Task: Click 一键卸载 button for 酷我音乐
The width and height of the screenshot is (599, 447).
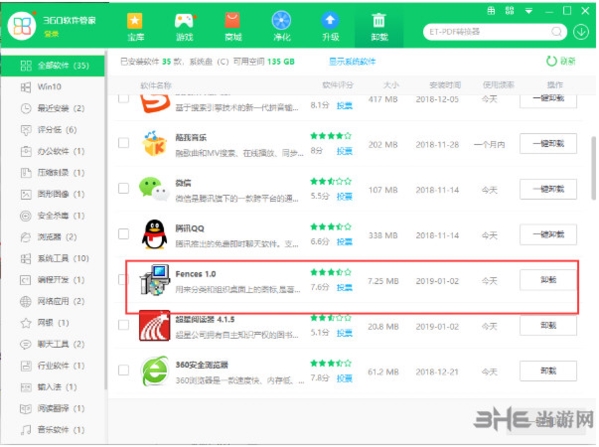Action: click(548, 144)
